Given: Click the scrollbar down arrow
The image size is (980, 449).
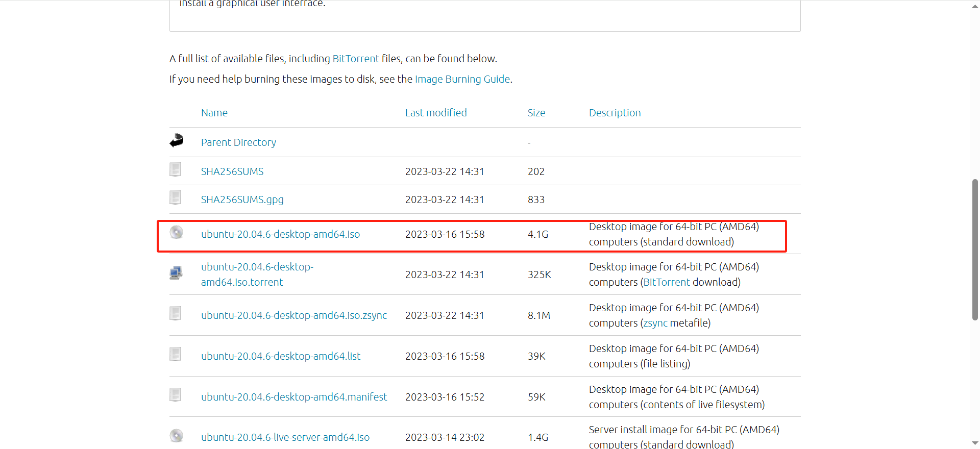Looking at the screenshot, I should [975, 443].
